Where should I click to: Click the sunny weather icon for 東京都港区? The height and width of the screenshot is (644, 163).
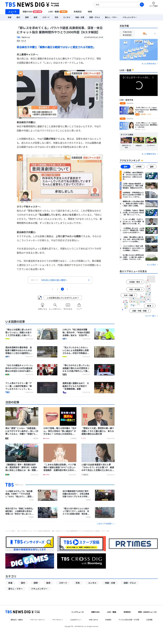(145, 33)
